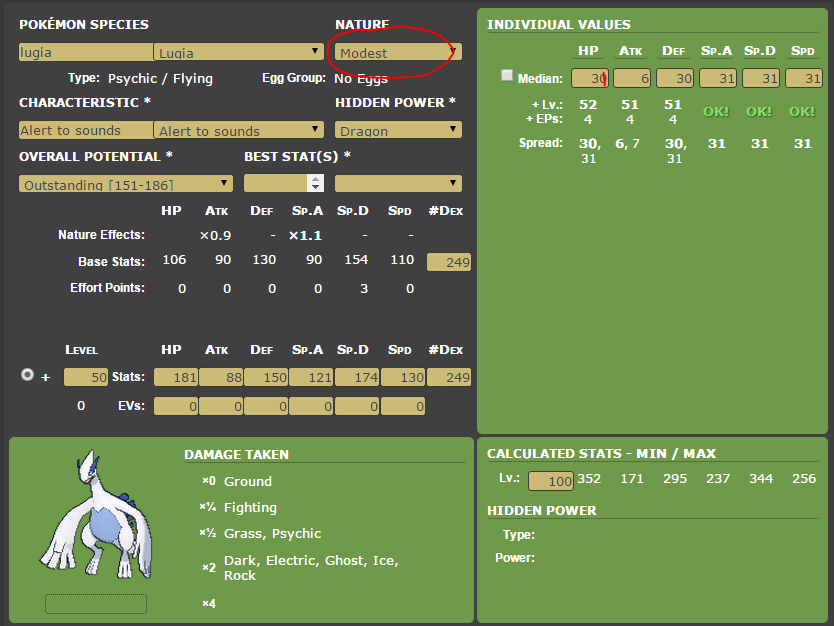Click the Sp.D stat field showing 174

[357, 377]
